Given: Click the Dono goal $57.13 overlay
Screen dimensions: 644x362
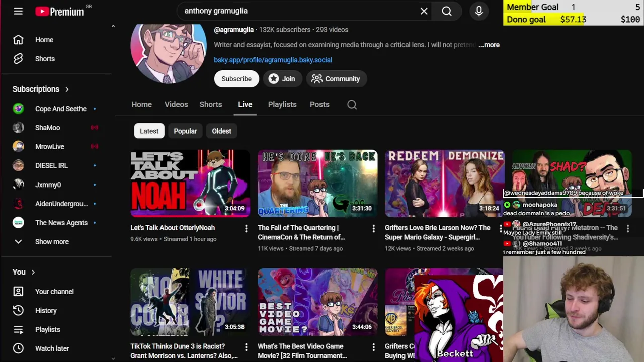Looking at the screenshot, I should (x=573, y=19).
